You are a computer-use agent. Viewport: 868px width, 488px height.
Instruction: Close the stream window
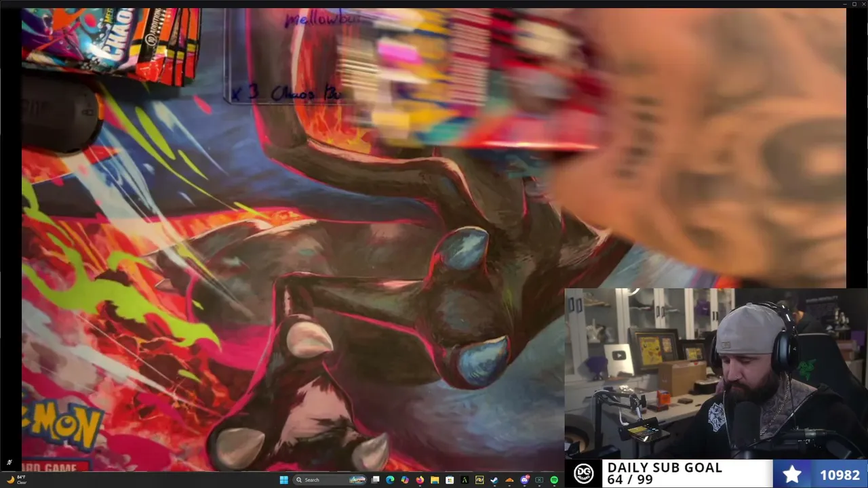pyautogui.click(x=864, y=4)
